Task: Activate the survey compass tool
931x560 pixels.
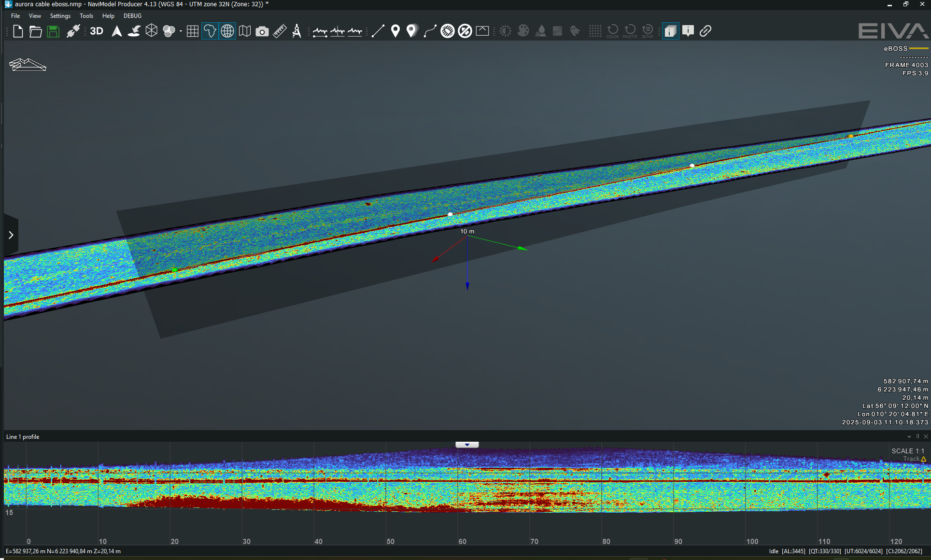Action: [x=296, y=31]
